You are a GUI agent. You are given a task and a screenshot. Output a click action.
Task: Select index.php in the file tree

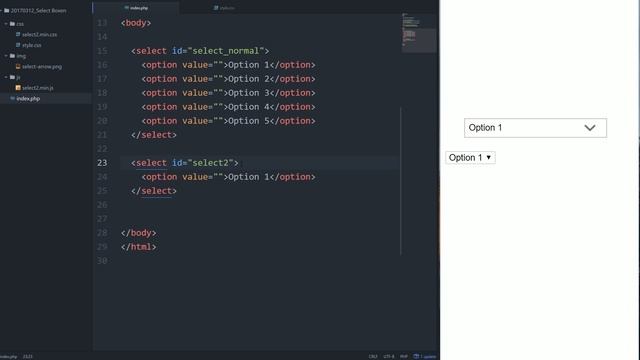pyautogui.click(x=28, y=98)
